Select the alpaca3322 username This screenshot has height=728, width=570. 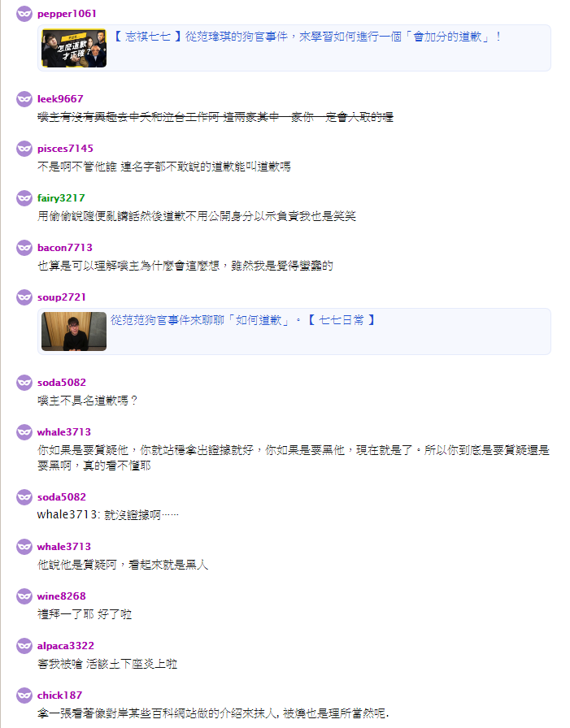66,646
